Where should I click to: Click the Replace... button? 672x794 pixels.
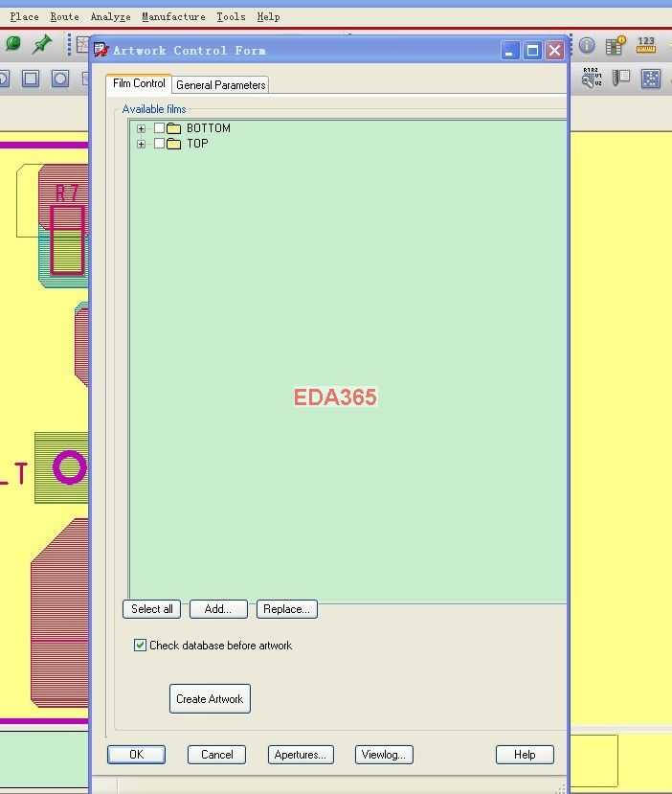pyautogui.click(x=287, y=609)
